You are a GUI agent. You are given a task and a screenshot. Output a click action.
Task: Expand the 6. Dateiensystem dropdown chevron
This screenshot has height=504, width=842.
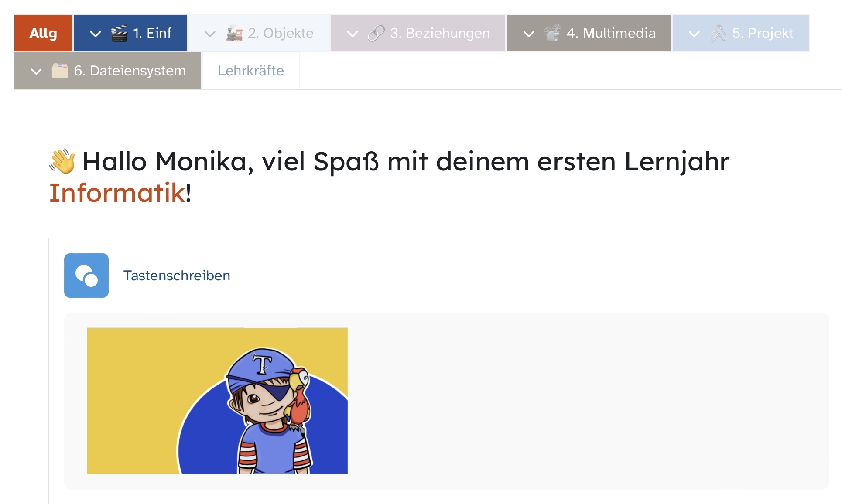[36, 71]
